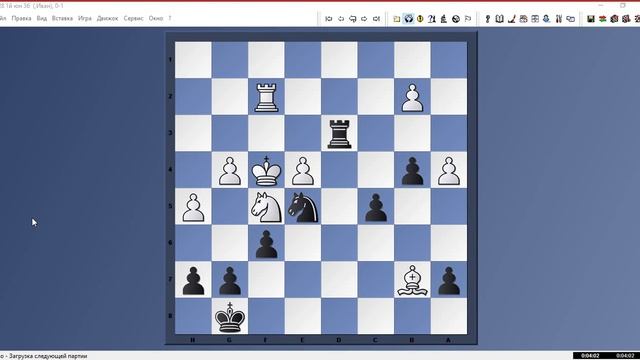640x360 pixels.
Task: Select the black pawn on b4
Action: tap(412, 171)
